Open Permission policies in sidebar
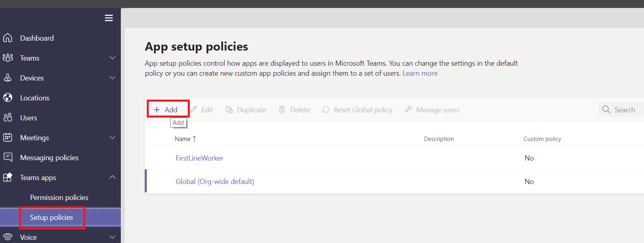Image resolution: width=644 pixels, height=243 pixels. coord(59,198)
